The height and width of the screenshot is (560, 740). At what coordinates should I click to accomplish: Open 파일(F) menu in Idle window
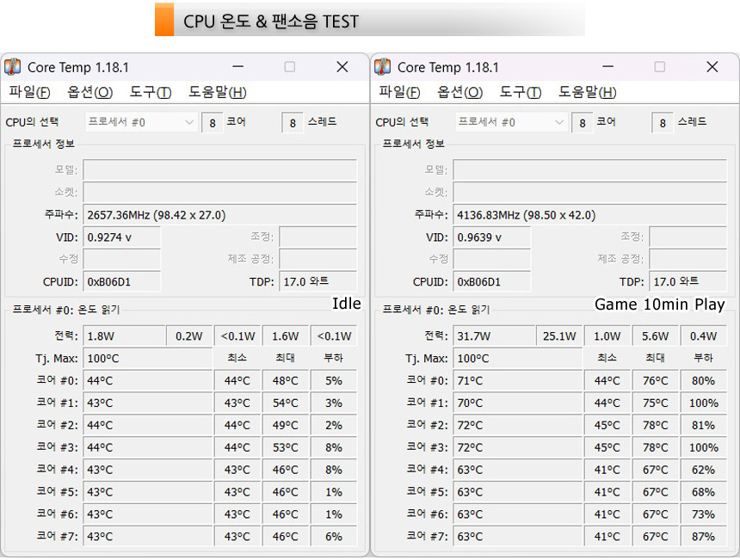[x=29, y=92]
